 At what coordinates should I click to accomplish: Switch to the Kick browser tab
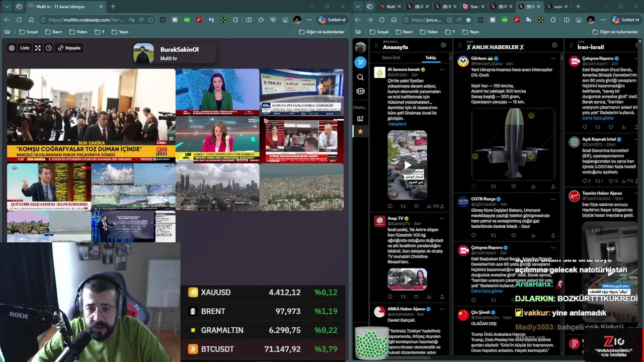coord(390,7)
